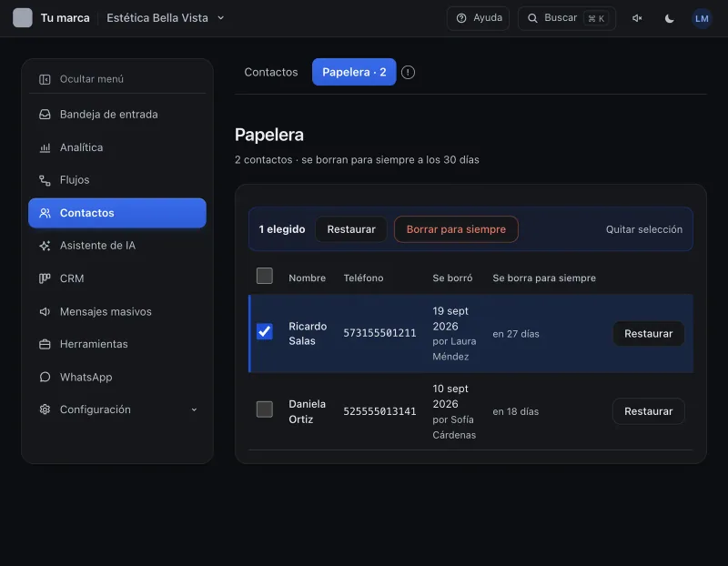The width and height of the screenshot is (728, 566).
Task: Click the Daniela Ortiz name
Action: 307,411
